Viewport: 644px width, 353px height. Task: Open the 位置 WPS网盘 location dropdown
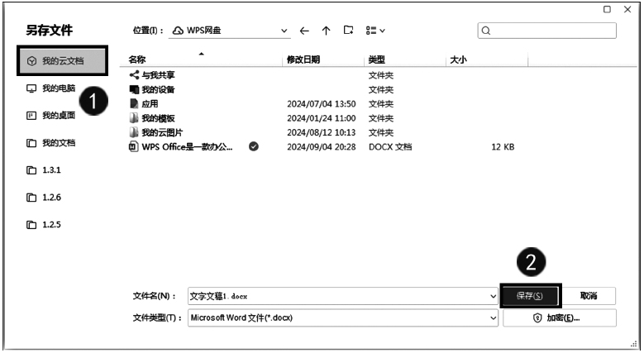[x=285, y=31]
